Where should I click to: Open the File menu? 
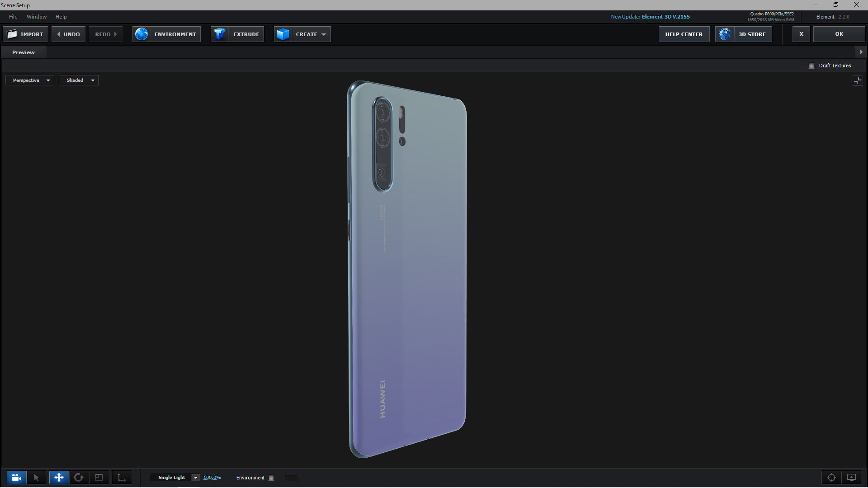(x=13, y=17)
